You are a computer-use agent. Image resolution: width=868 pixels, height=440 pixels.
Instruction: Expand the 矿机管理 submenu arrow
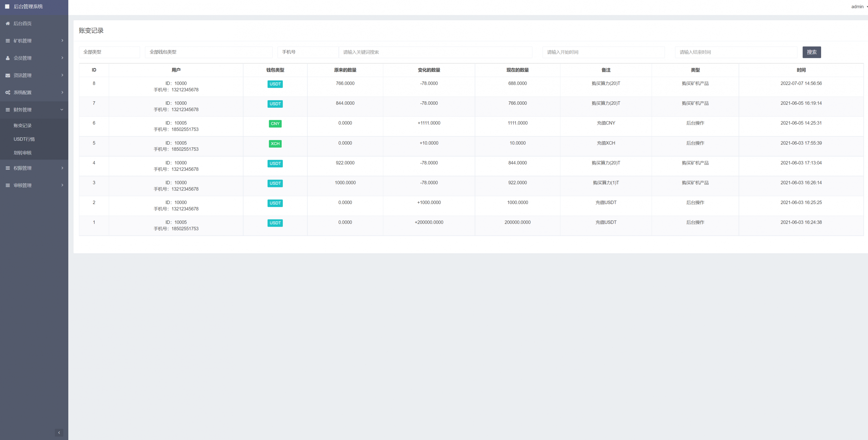click(62, 41)
